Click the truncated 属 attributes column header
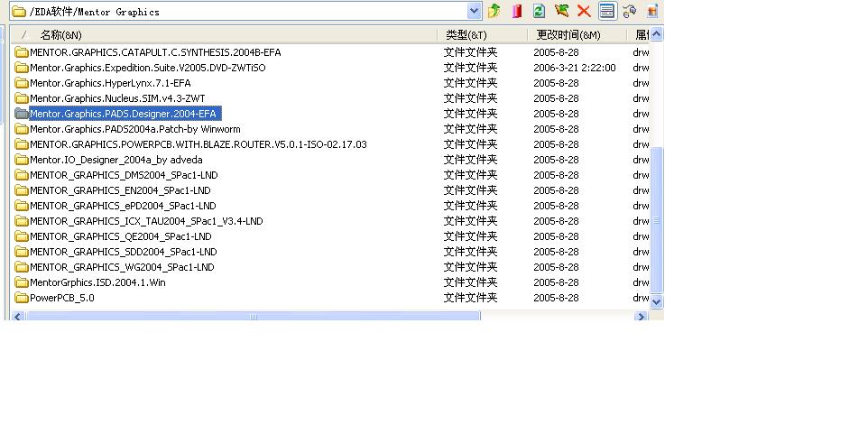 pos(642,35)
